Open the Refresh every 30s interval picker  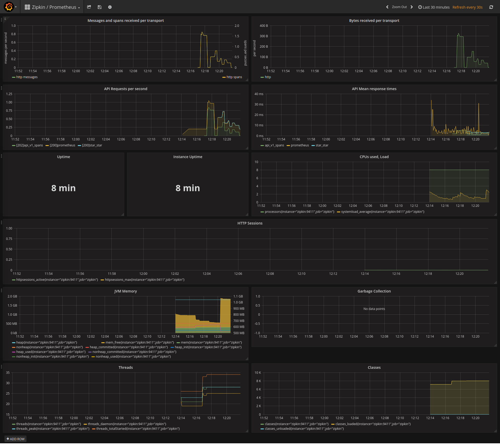tap(467, 7)
